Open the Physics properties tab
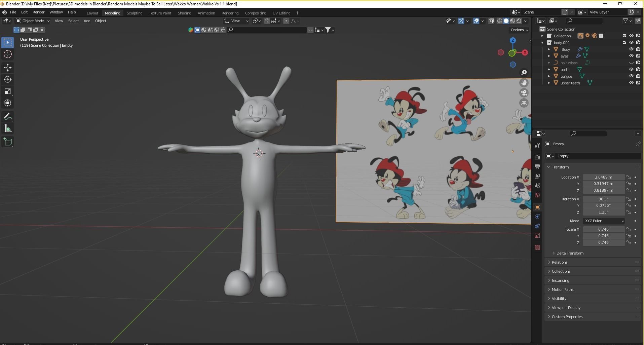This screenshot has width=644, height=345. point(537,217)
